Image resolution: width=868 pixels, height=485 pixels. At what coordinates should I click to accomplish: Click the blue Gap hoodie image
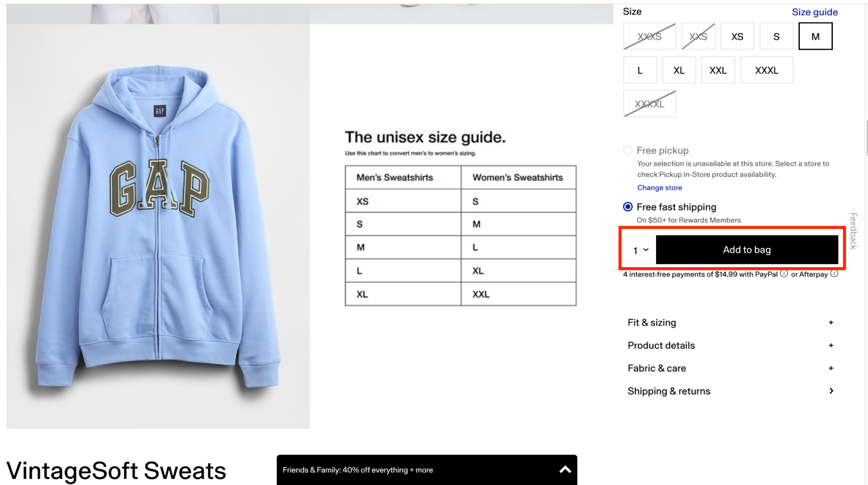(158, 226)
